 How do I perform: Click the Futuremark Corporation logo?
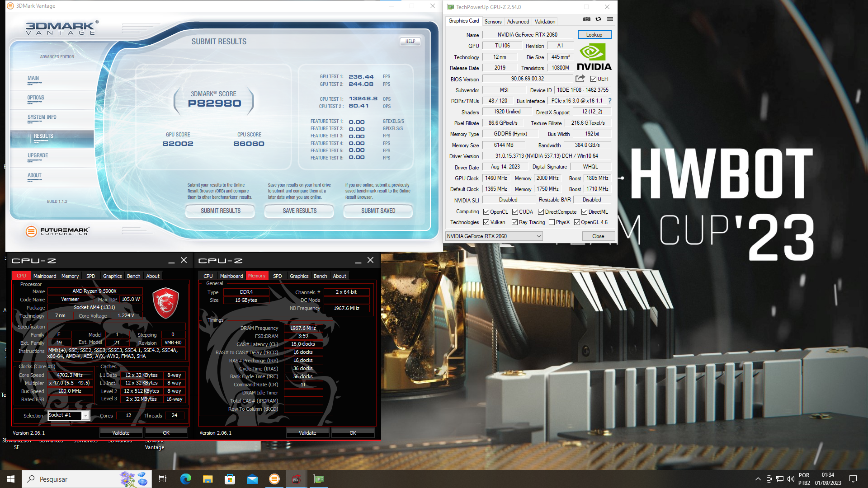pos(57,231)
